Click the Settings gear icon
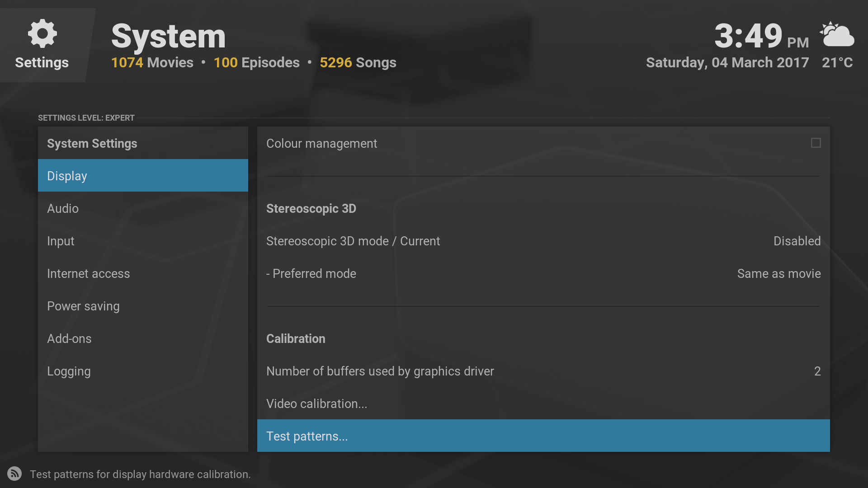Viewport: 868px width, 488px height. 42,33
